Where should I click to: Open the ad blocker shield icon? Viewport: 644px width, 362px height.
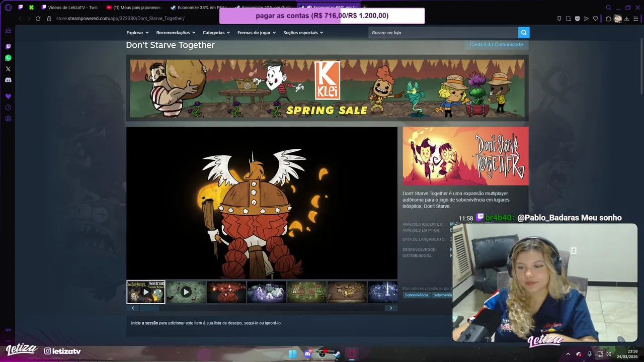click(577, 19)
